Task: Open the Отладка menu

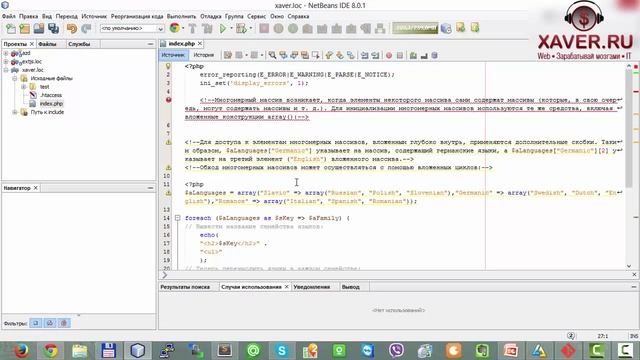Action: (x=211, y=16)
